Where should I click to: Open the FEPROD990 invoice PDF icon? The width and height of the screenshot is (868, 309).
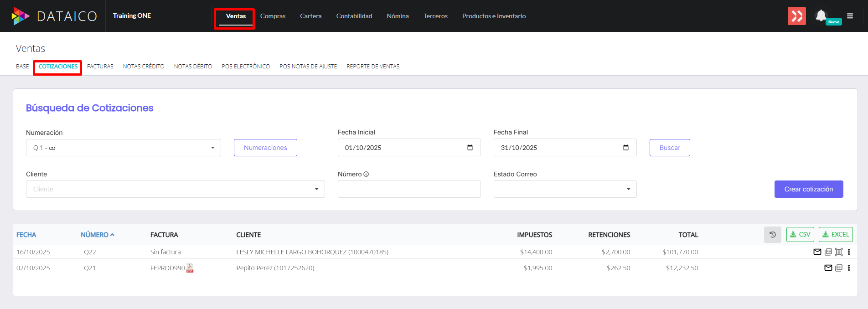[x=190, y=268]
